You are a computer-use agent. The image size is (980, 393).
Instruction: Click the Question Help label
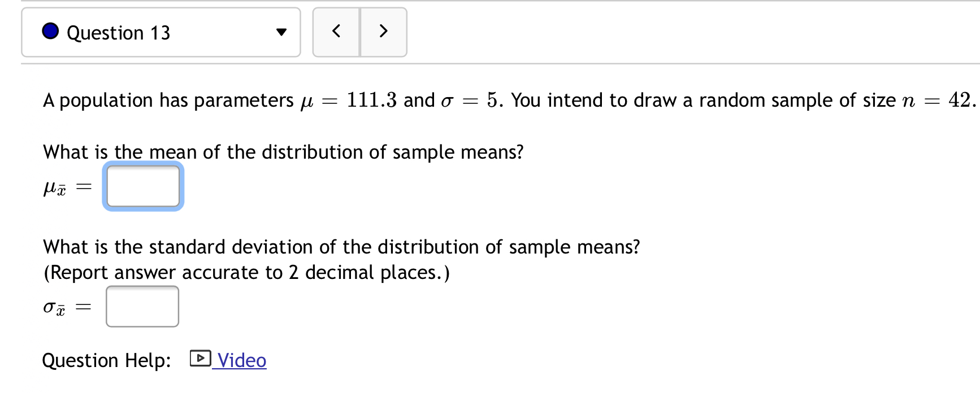pyautogui.click(x=106, y=360)
